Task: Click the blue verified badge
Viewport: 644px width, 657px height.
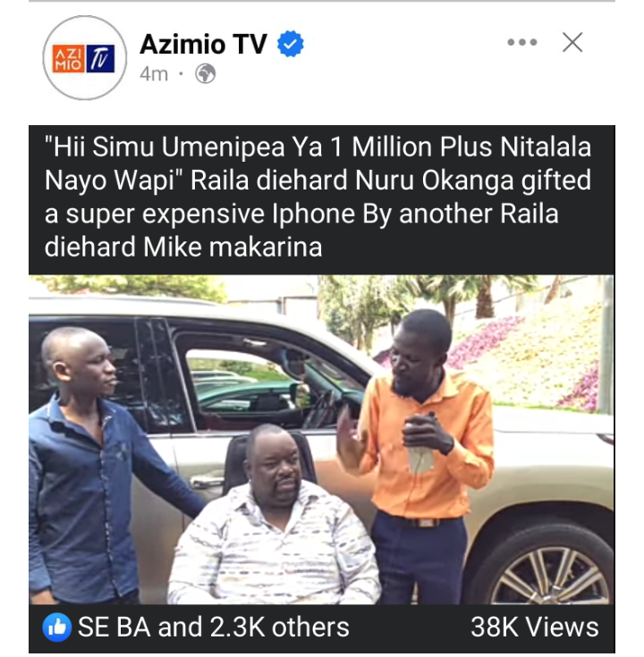Action: tap(291, 44)
